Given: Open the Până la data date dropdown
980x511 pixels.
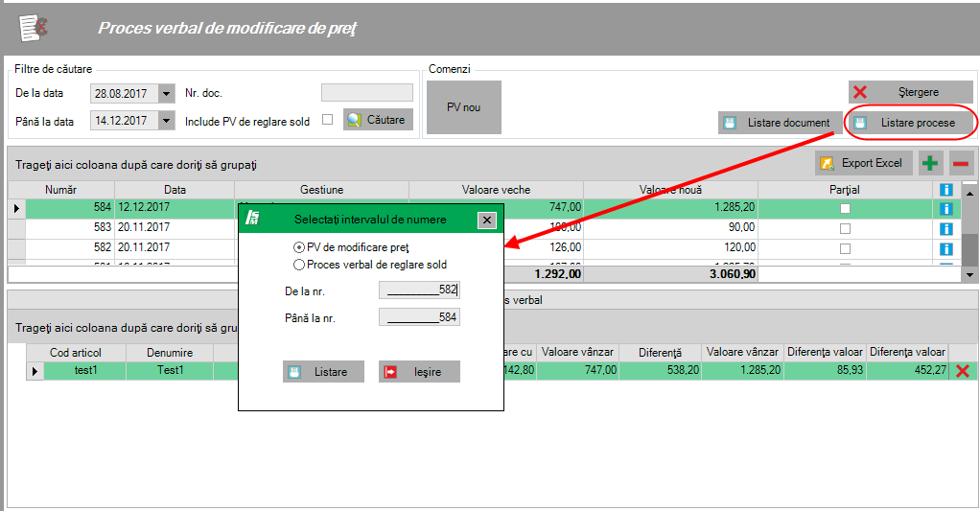Looking at the screenshot, I should click(x=166, y=120).
